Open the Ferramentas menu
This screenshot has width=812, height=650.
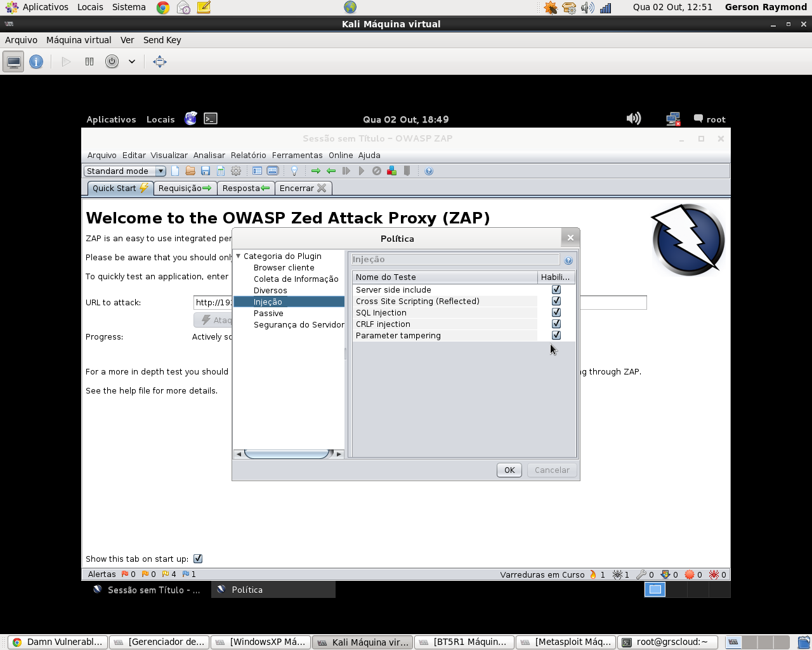298,155
